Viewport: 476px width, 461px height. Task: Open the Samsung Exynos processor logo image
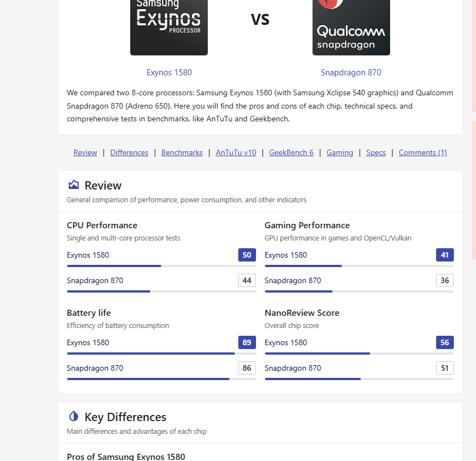tap(169, 28)
